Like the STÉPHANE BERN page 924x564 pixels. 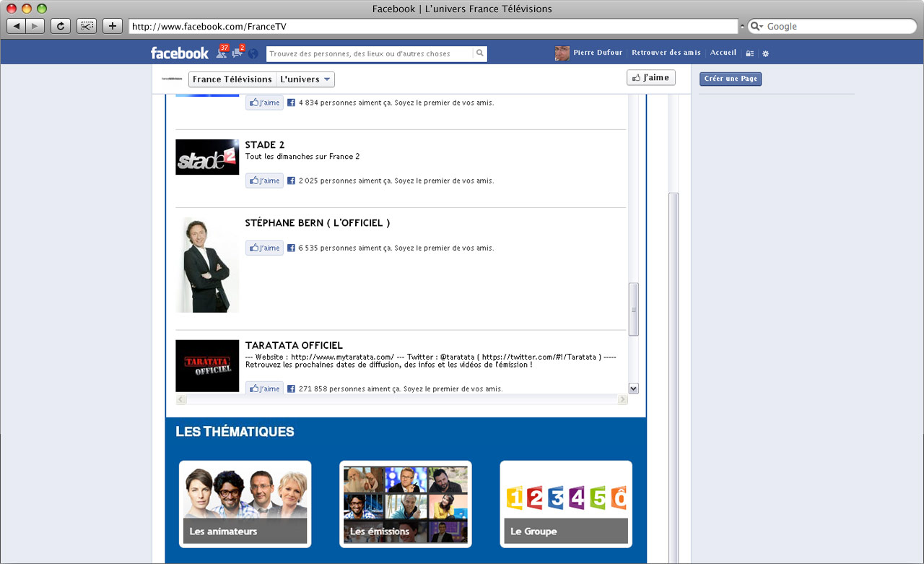pyautogui.click(x=264, y=248)
